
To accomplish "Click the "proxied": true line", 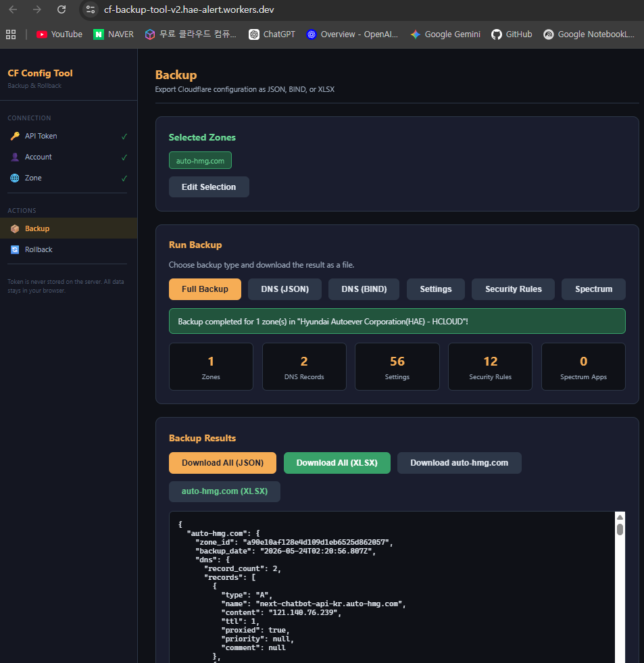I will (x=255, y=630).
